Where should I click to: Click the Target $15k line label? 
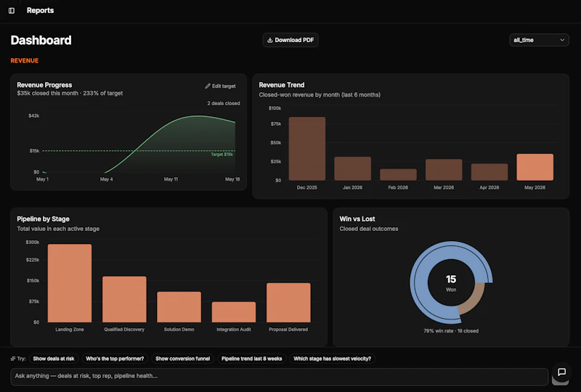[x=222, y=155]
